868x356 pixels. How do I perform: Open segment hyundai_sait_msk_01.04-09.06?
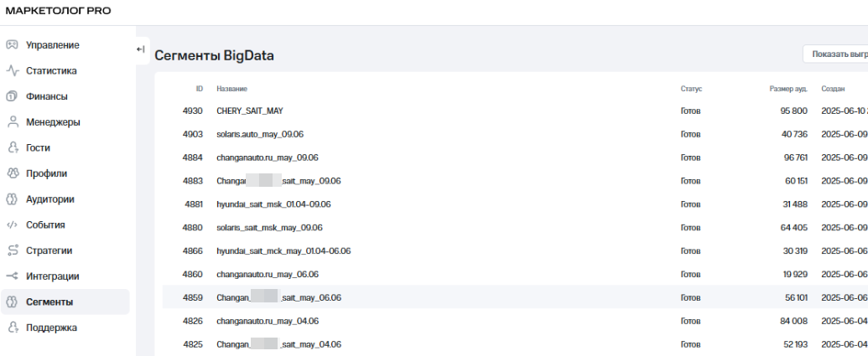pyautogui.click(x=274, y=204)
